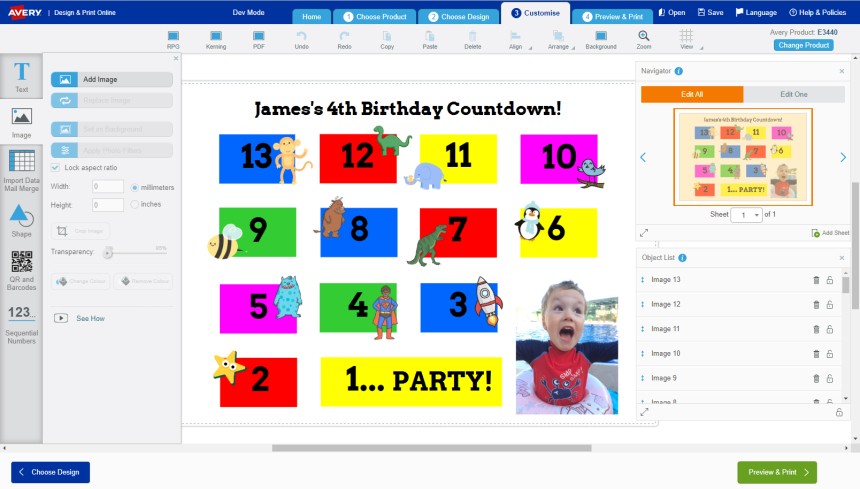Click the Add Image button
This screenshot has height=489, width=860.
click(111, 79)
